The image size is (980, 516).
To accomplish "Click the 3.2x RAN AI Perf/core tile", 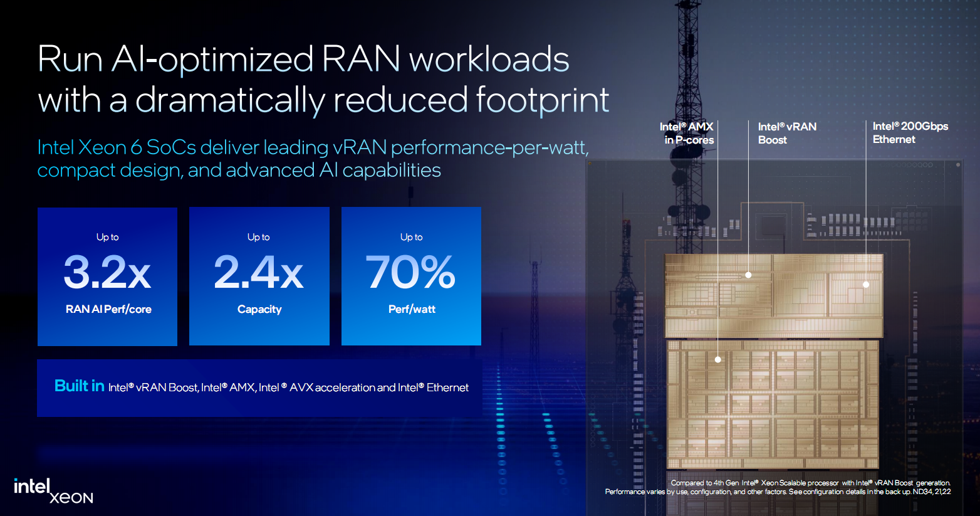I will pos(107,276).
